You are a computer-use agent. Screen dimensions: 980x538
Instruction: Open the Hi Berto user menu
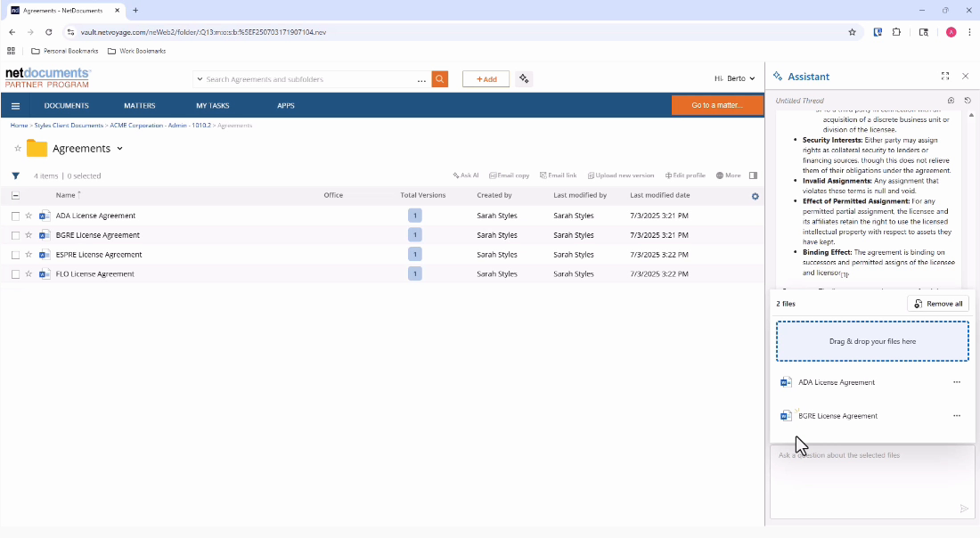coord(734,78)
